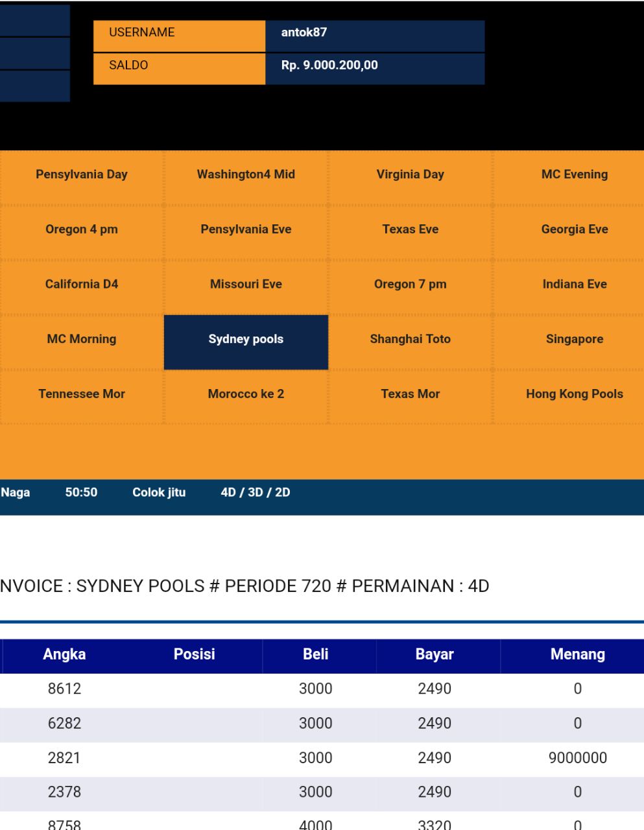Viewport: 644px width, 830px height.
Task: Open Shanghai Toto market
Action: tap(410, 339)
